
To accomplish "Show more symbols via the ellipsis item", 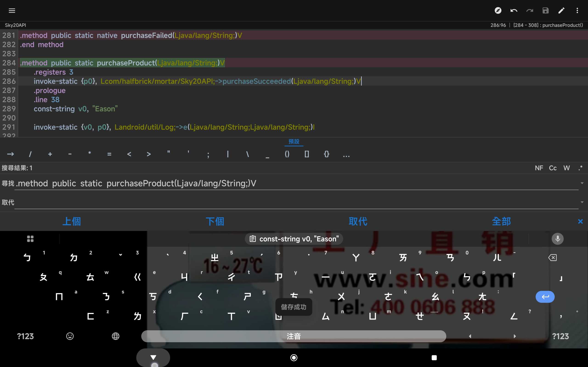I will point(346,154).
